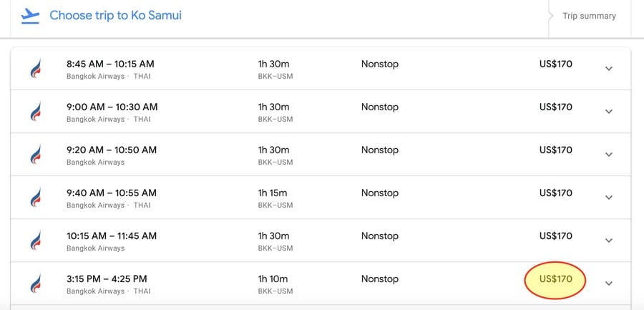
Task: Click airline logo on 9:40 AM flight
Action: tap(36, 198)
